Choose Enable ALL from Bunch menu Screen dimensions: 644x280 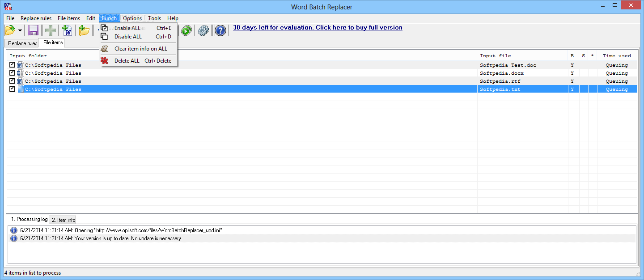[x=138, y=28]
